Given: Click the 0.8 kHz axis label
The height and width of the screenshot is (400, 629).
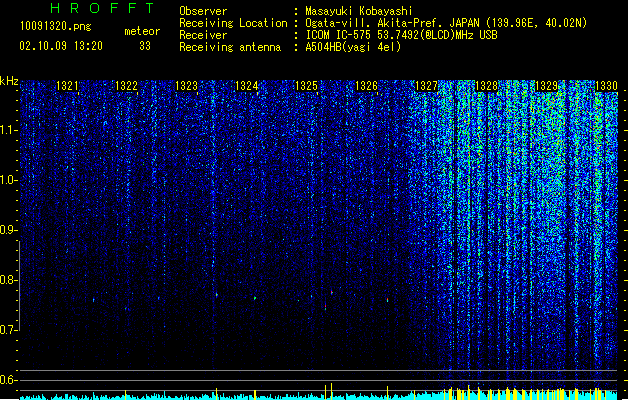Looking at the screenshot, I should (8, 280).
